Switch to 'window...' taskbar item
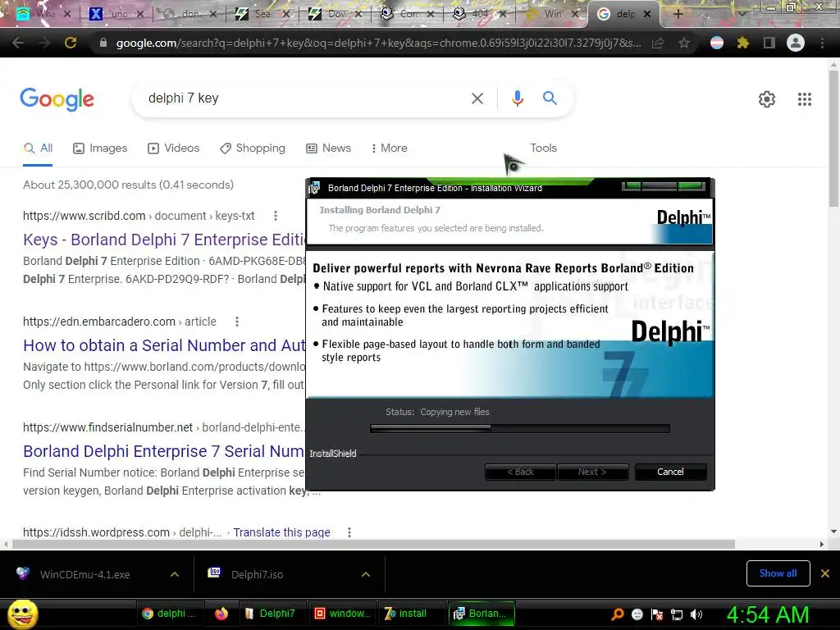This screenshot has width=840, height=630. tap(342, 614)
